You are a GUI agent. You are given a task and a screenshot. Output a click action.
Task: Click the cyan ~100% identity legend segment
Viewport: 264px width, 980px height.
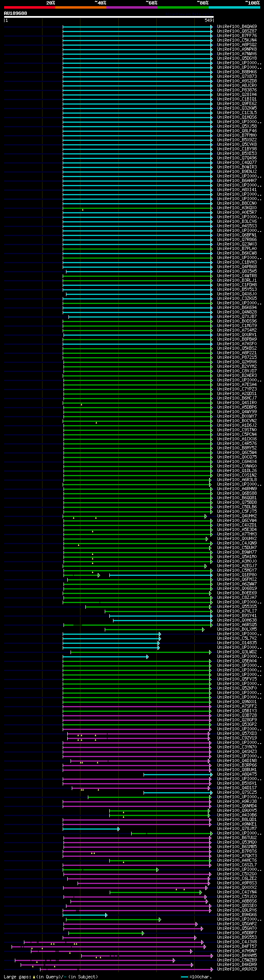234,7
